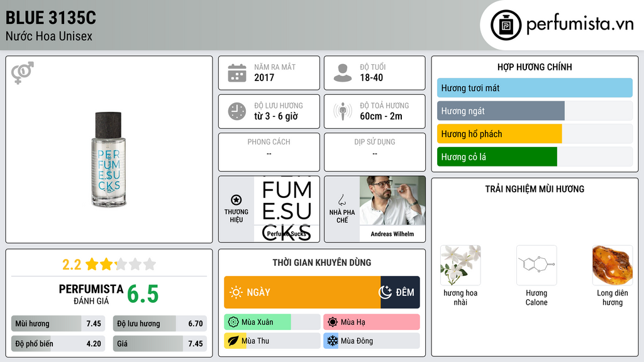Screen dimensions: 644x362
Task: Click the Độ lưu hương 6.70 score bar
Action: pyautogui.click(x=160, y=324)
